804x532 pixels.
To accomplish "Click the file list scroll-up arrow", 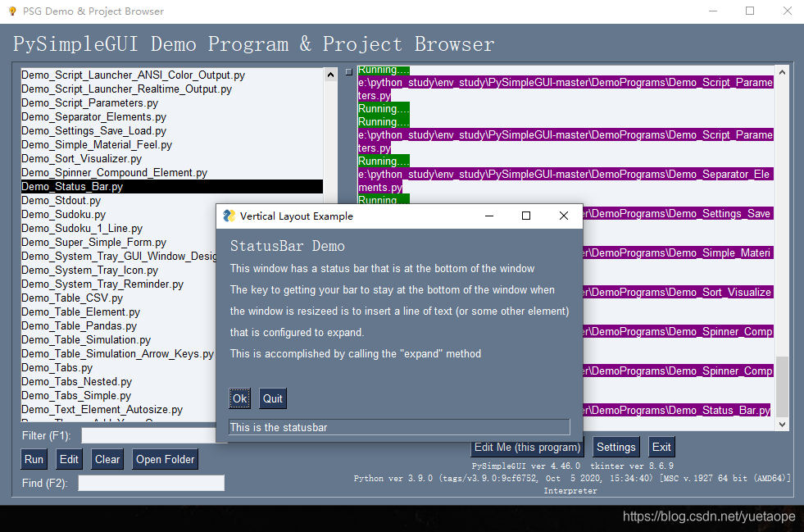I will (331, 75).
